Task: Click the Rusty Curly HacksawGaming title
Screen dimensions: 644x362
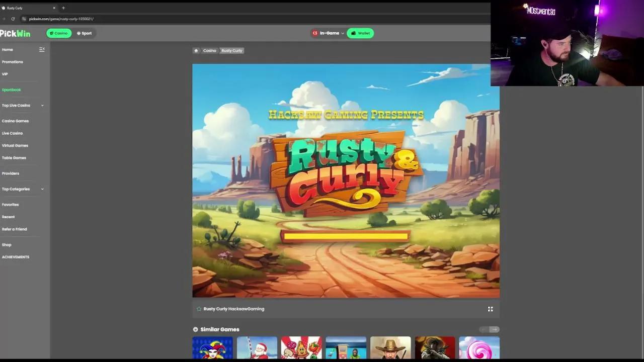Action: (234, 309)
